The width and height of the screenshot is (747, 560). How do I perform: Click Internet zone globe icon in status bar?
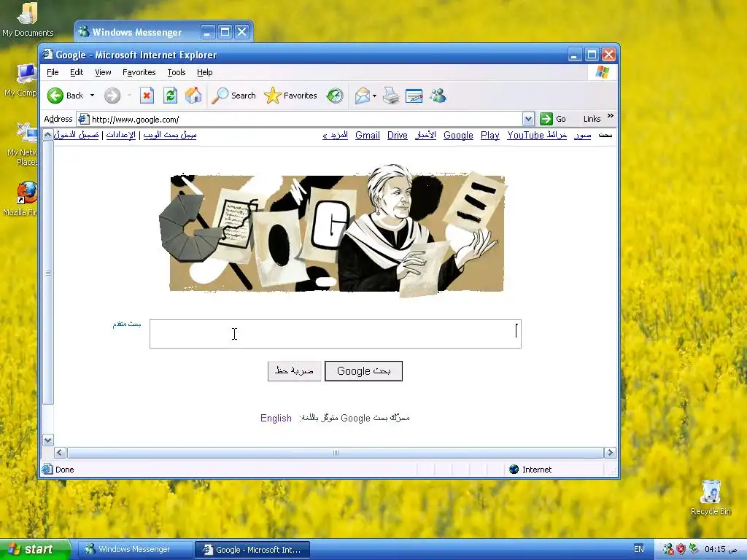(514, 470)
